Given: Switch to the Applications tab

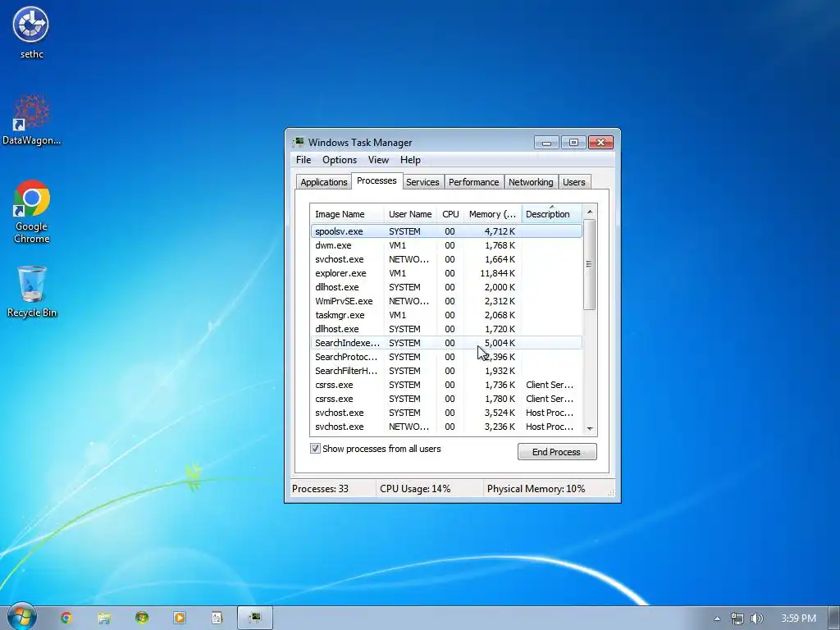Looking at the screenshot, I should pos(323,182).
